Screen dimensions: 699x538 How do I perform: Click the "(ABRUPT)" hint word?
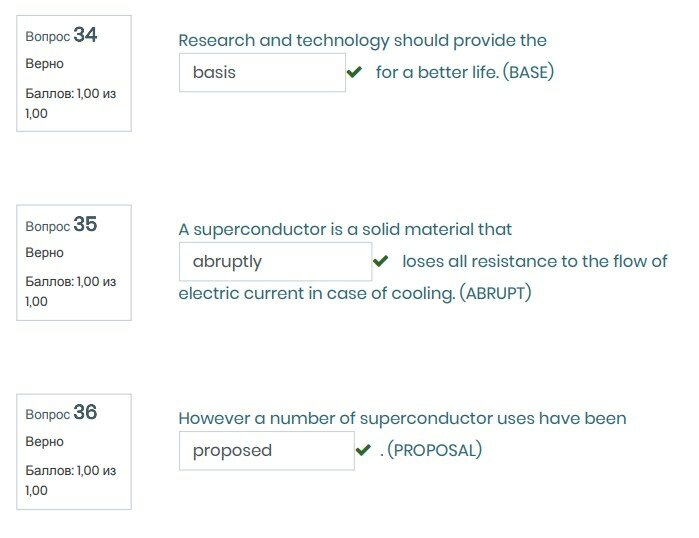pos(495,294)
